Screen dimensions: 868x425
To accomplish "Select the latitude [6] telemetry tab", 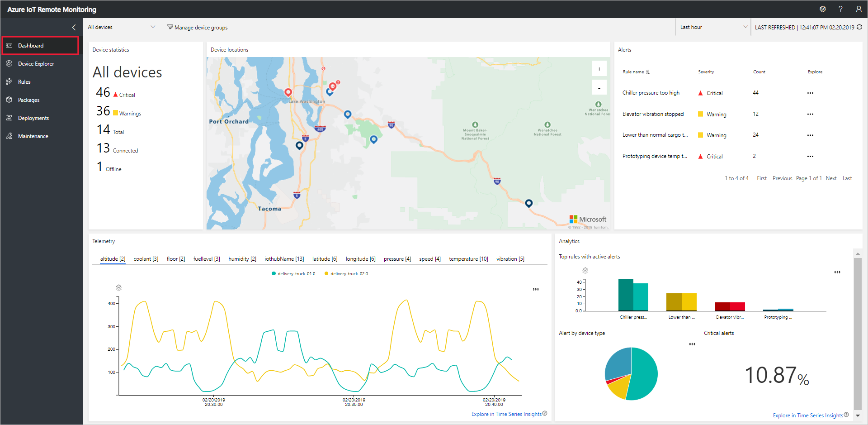I will [325, 259].
